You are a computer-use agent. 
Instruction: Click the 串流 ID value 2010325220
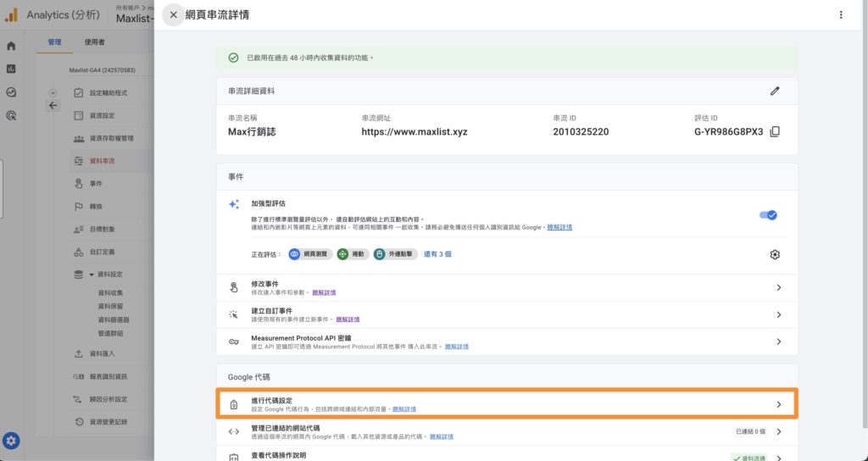pos(581,131)
